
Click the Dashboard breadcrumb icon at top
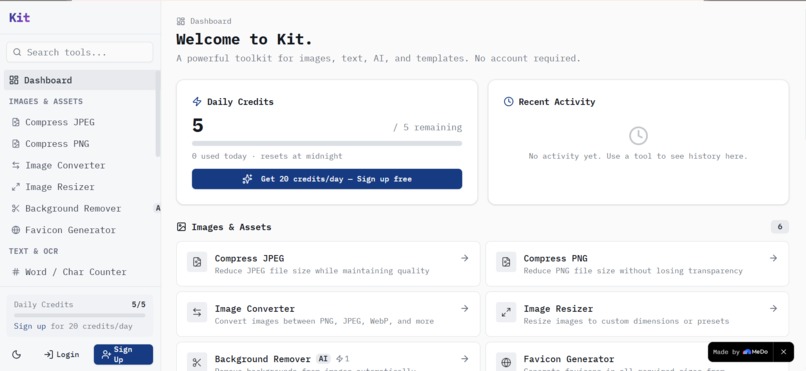coord(180,21)
